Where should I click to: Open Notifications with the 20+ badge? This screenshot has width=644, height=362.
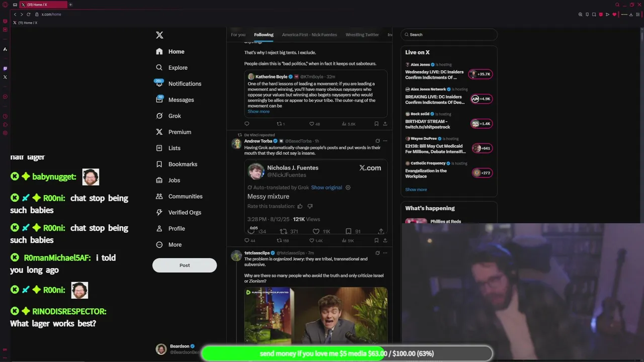tap(179, 83)
